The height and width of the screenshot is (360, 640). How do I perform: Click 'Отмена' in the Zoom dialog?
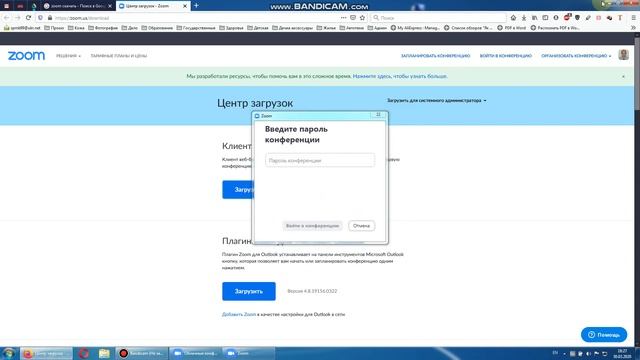pyautogui.click(x=361, y=226)
